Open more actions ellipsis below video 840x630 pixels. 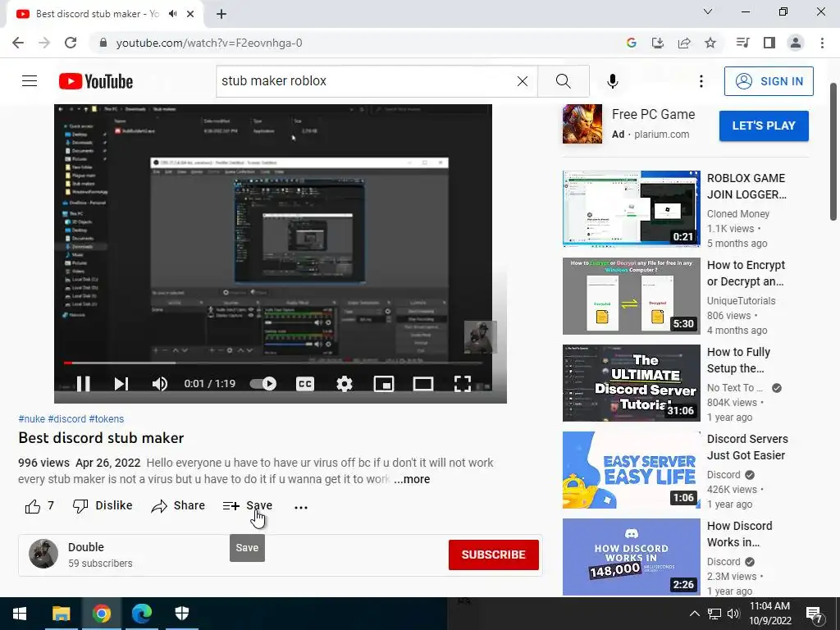point(301,507)
